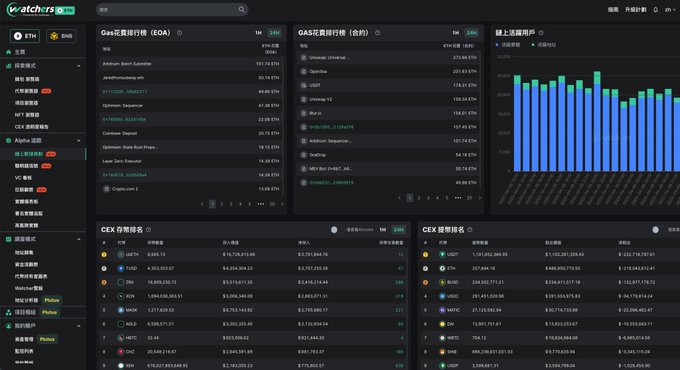Click info icon beside CEX 存幣排名
This screenshot has height=370, width=680.
click(148, 230)
